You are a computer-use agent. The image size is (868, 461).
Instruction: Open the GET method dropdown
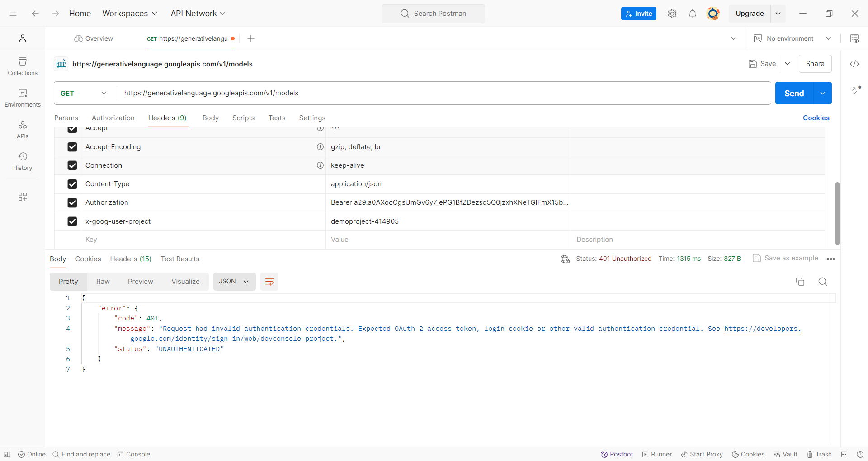coord(84,93)
